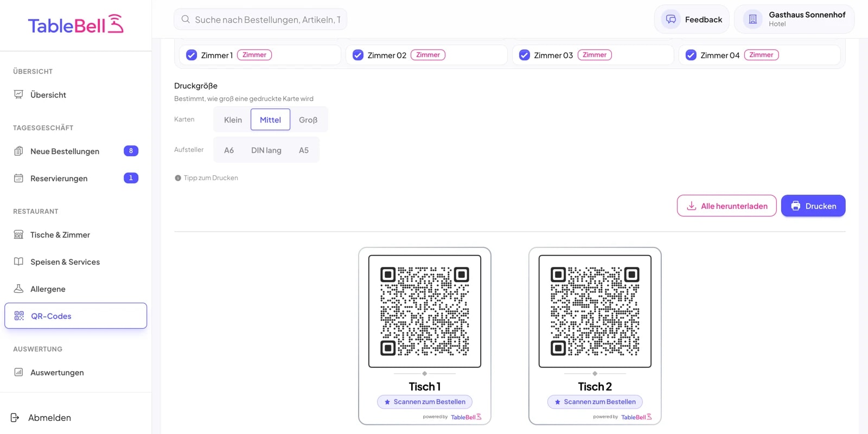Choose the A6 Aufsteller format
The width and height of the screenshot is (868, 434).
[x=229, y=150]
